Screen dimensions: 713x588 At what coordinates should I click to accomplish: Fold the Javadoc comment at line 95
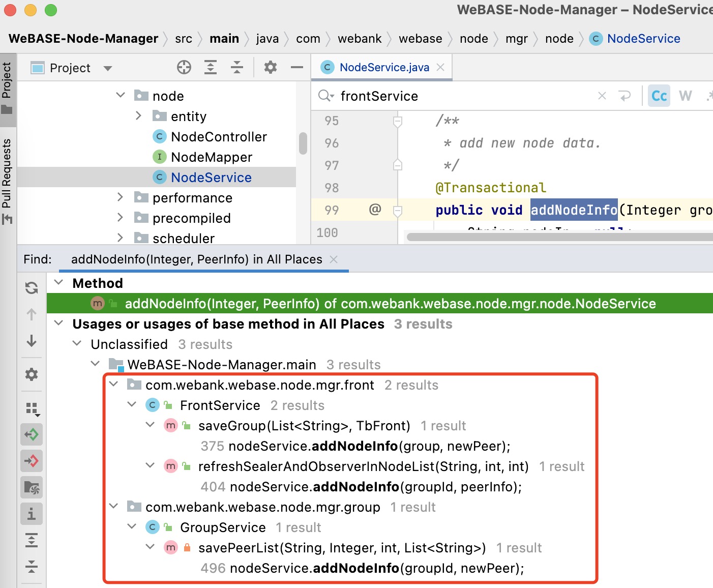coord(398,121)
